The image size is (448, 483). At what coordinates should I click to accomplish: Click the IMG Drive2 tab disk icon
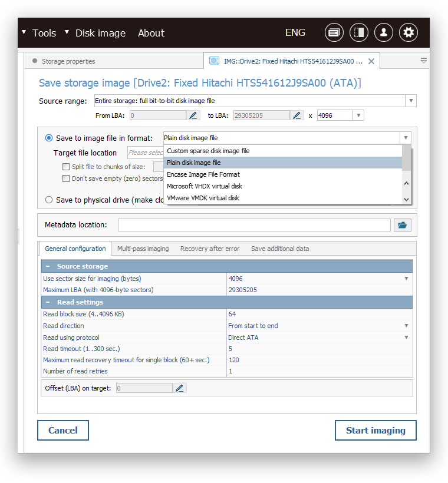pyautogui.click(x=214, y=61)
